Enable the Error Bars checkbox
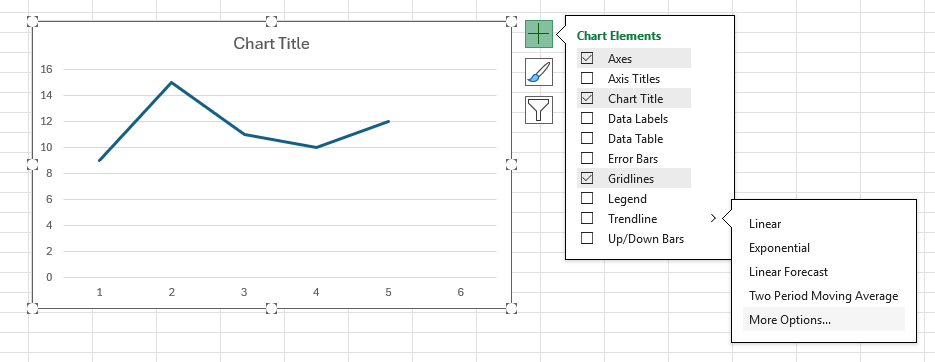The height and width of the screenshot is (362, 935). coord(587,159)
